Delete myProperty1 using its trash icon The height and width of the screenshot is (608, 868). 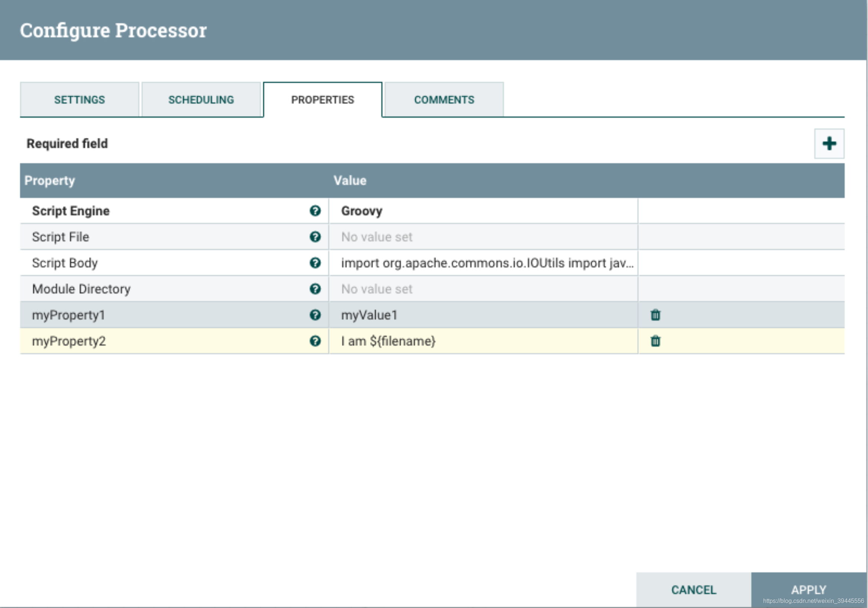(x=655, y=315)
